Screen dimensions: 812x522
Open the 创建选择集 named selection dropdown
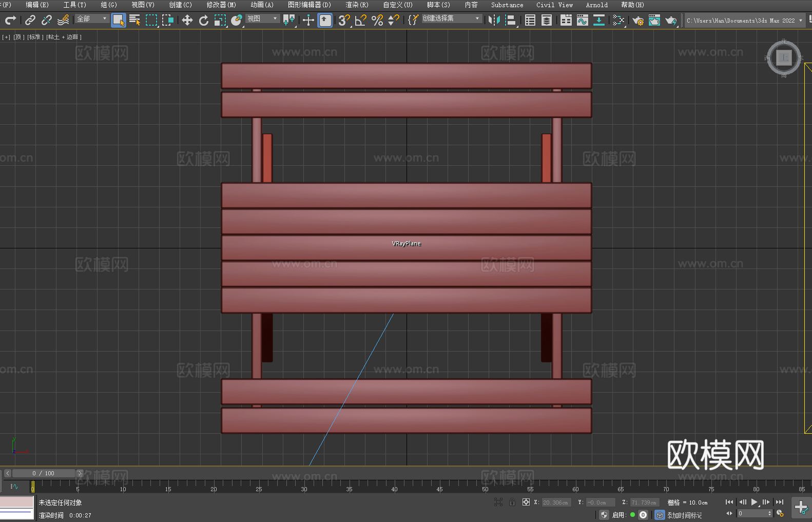pyautogui.click(x=451, y=18)
